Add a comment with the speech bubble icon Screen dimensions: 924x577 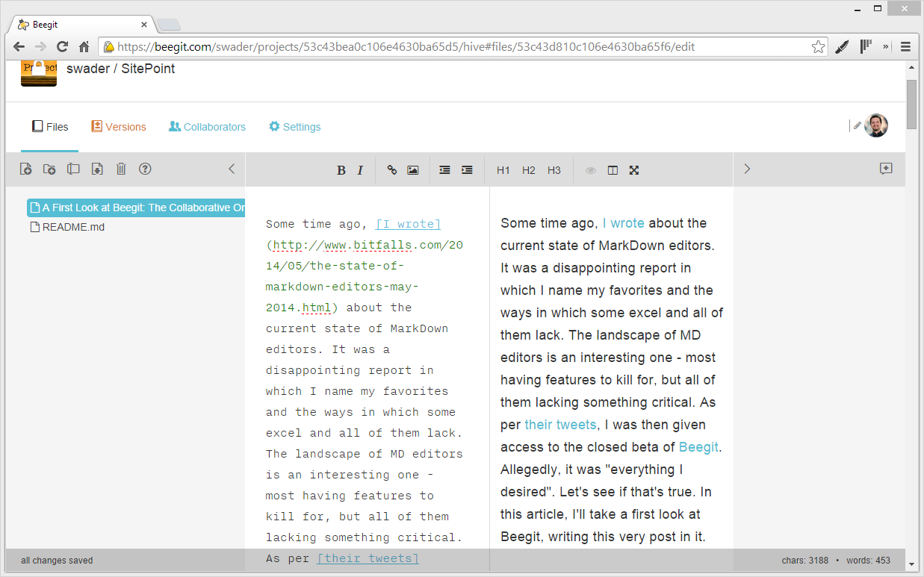click(x=886, y=169)
